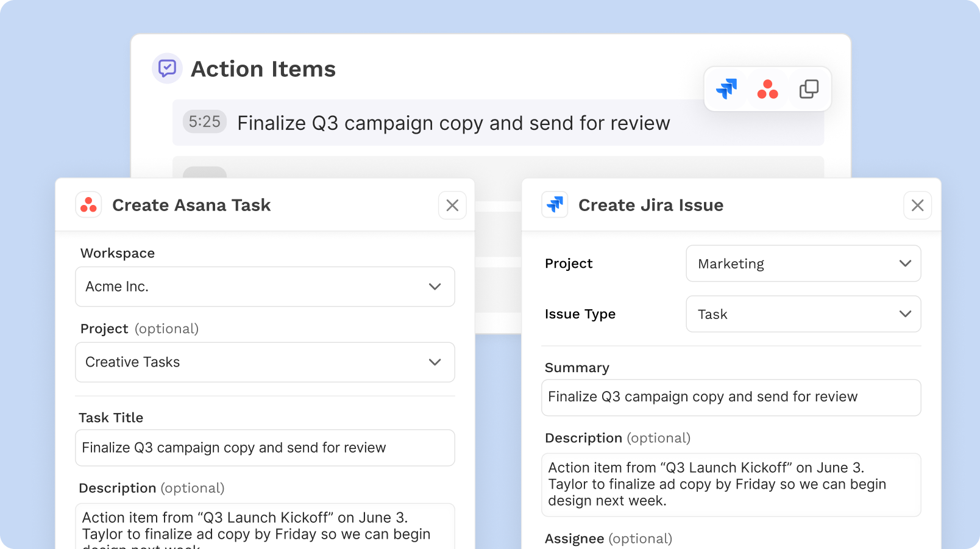The height and width of the screenshot is (549, 980).
Task: Select action item 'Finalize Q3 campaign copy' row
Action: point(498,123)
